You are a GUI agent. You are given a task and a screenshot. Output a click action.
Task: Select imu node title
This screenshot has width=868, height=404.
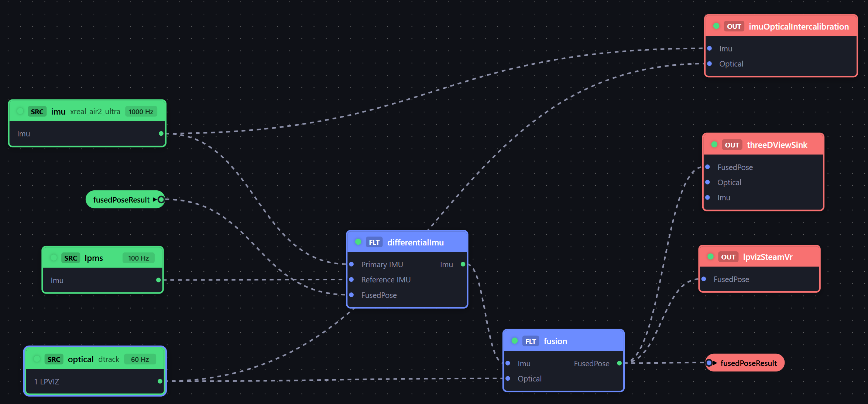click(58, 112)
